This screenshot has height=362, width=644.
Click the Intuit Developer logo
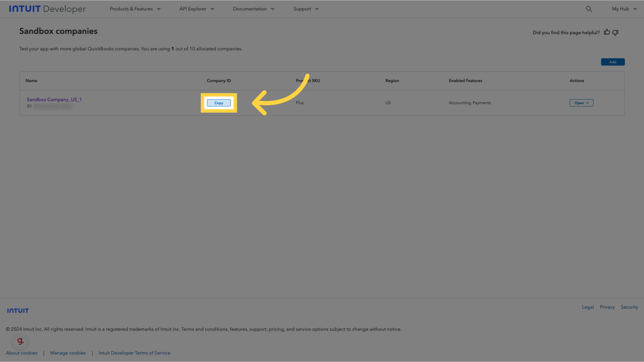coord(47,9)
